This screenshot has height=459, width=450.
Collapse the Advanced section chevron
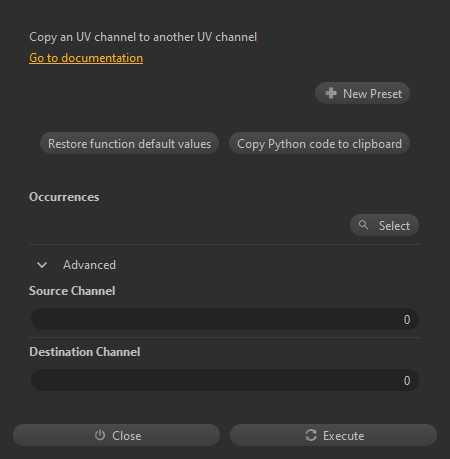(42, 265)
